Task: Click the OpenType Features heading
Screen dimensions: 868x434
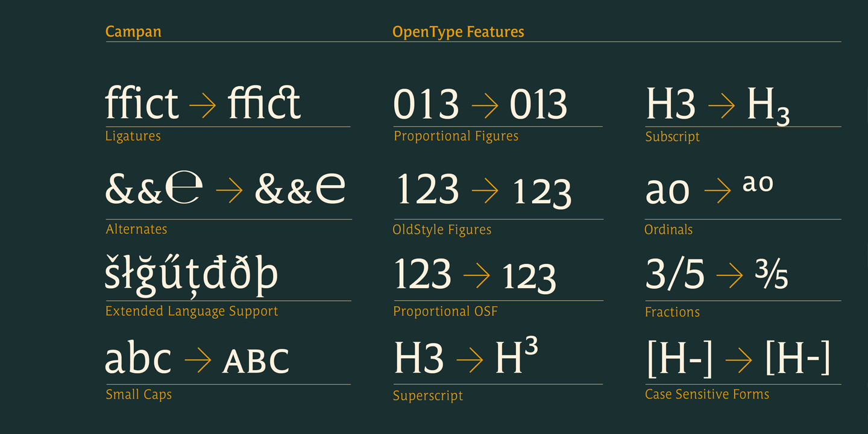Action: [458, 31]
